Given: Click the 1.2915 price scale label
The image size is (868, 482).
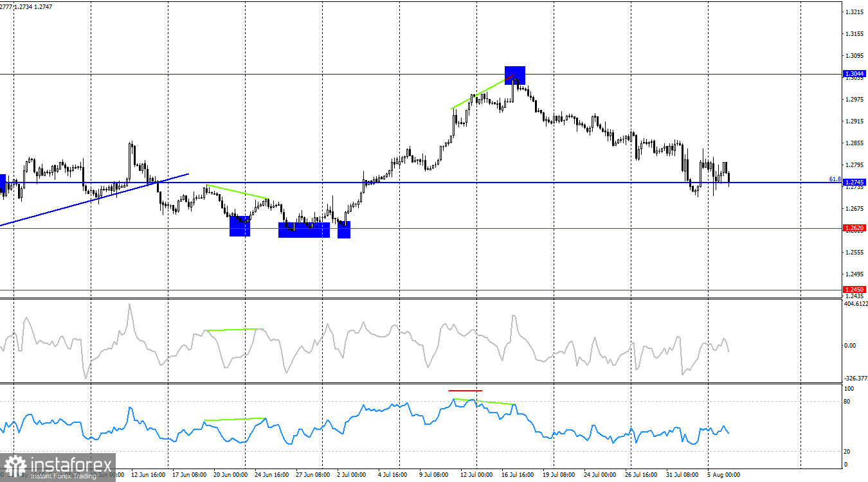Looking at the screenshot, I should pyautogui.click(x=854, y=121).
